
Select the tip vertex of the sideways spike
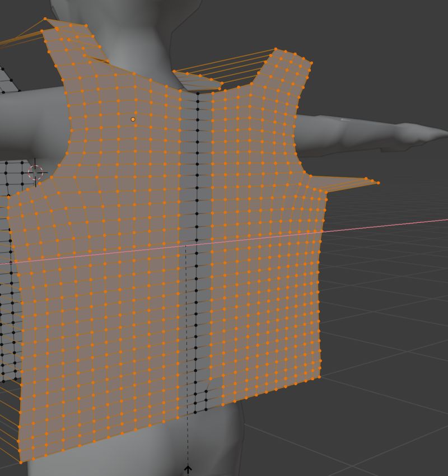(378, 183)
